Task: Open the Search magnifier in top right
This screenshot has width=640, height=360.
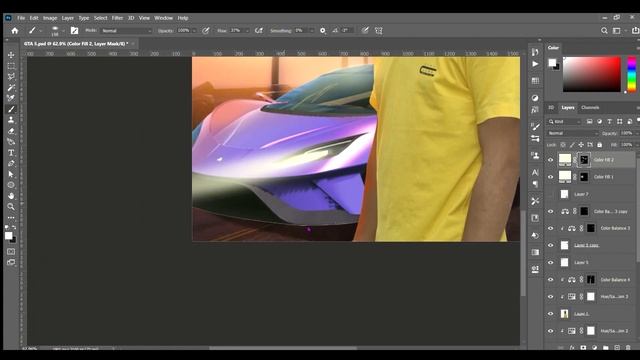Action: (x=604, y=31)
